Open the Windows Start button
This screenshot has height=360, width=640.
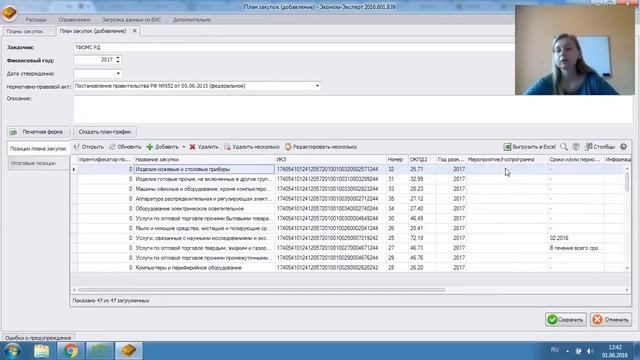click(13, 351)
